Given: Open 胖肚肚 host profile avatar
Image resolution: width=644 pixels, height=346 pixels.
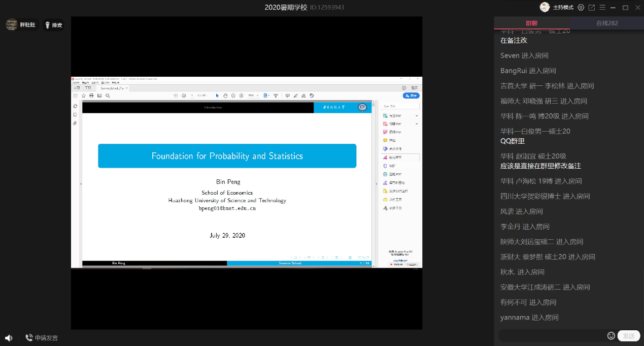Looking at the screenshot, I should coord(12,25).
